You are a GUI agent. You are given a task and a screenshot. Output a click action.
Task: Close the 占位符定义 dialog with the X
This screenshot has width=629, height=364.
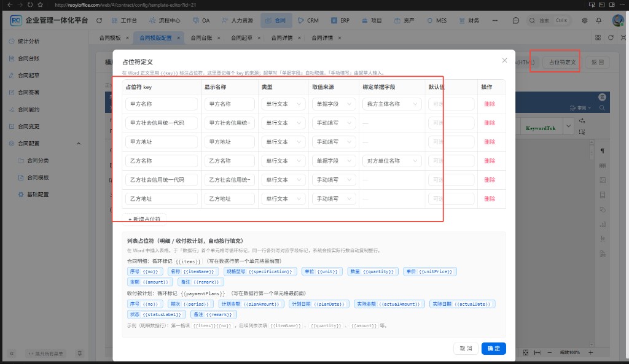coord(505,60)
